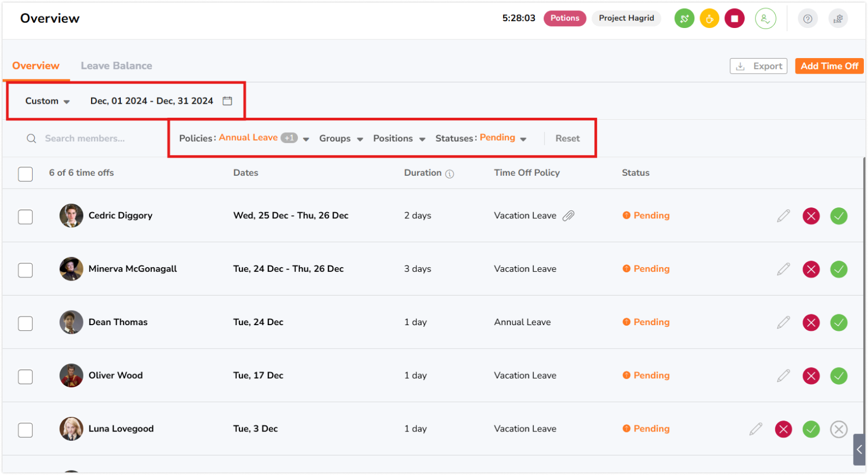Click the yellow coffee break icon

click(709, 19)
